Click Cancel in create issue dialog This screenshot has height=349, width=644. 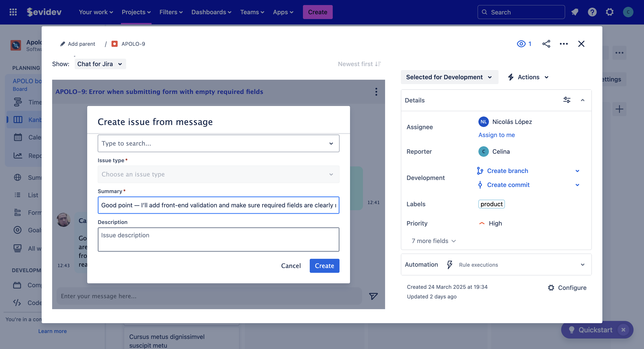291,266
